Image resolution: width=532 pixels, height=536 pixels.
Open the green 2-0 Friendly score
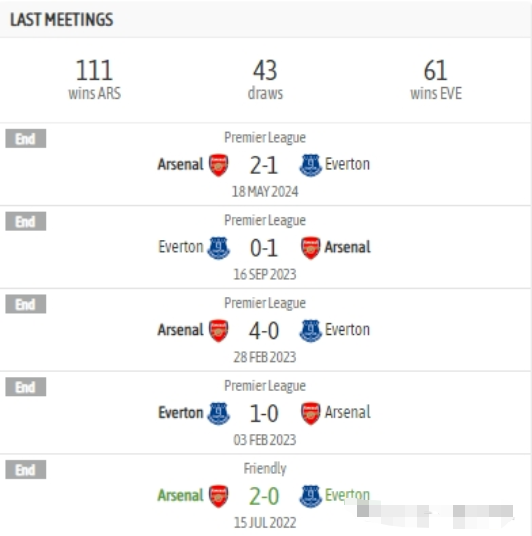pos(264,497)
